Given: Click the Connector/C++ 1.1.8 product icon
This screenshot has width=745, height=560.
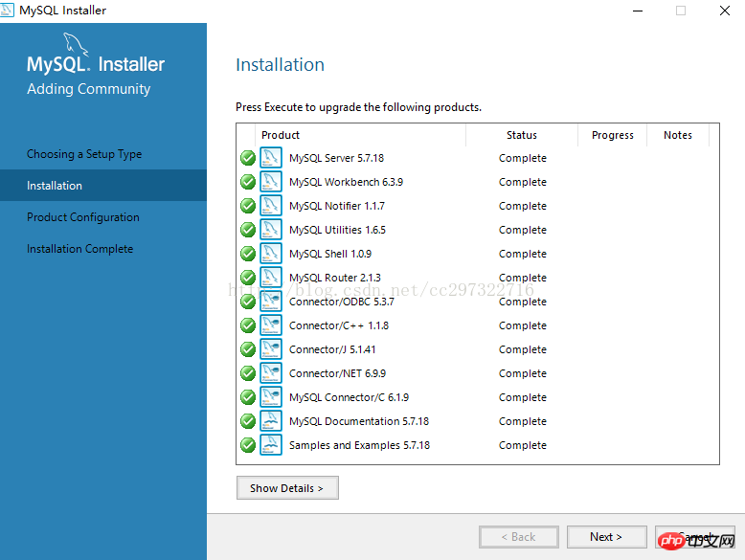Looking at the screenshot, I should pos(271,325).
